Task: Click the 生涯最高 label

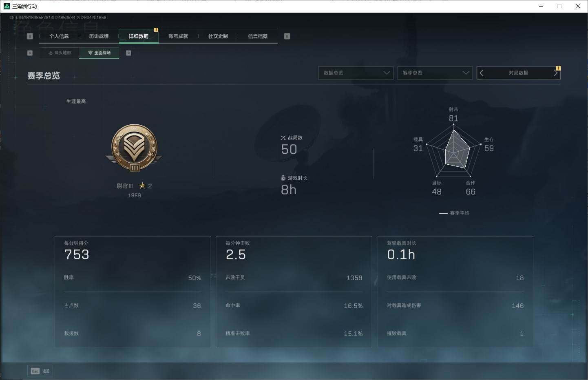Action: (76, 101)
